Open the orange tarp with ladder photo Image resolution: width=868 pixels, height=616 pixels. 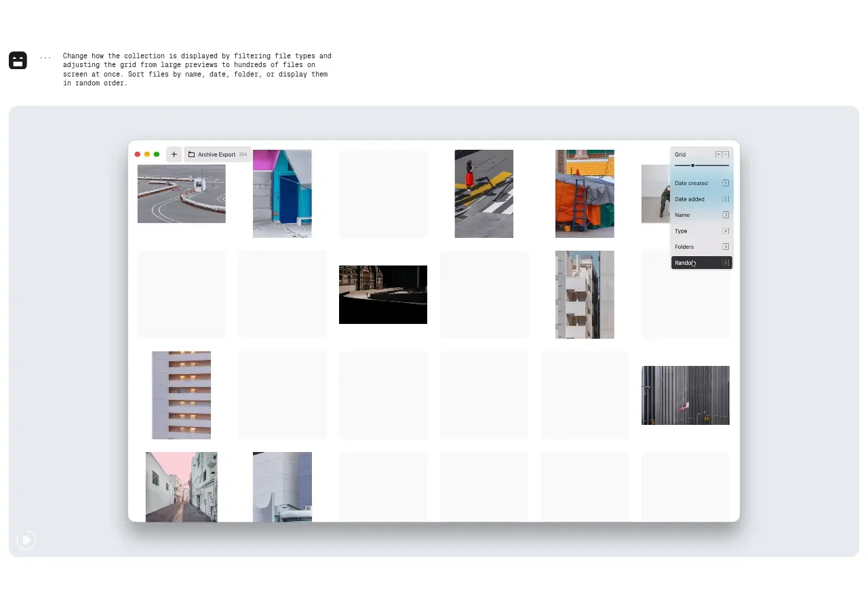(585, 194)
